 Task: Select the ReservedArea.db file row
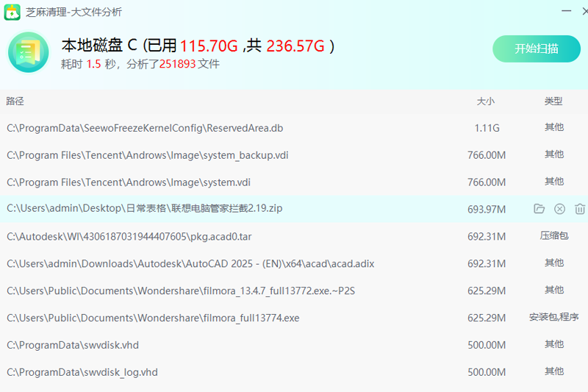pyautogui.click(x=294, y=128)
